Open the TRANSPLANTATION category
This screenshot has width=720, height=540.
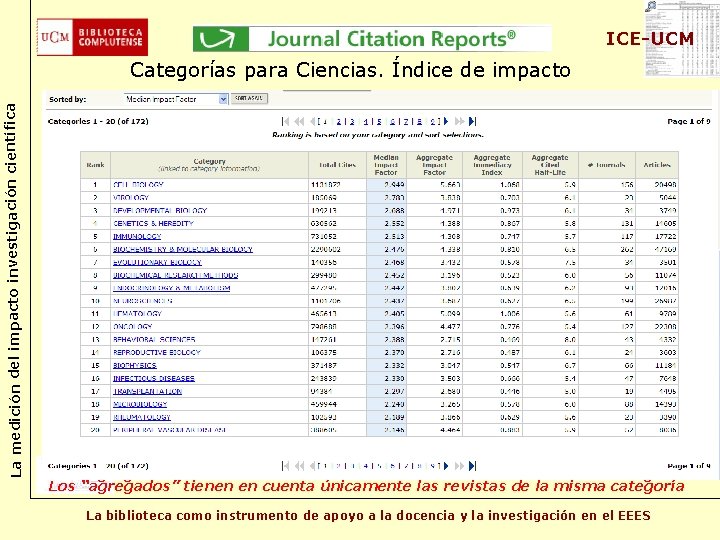[x=147, y=391]
